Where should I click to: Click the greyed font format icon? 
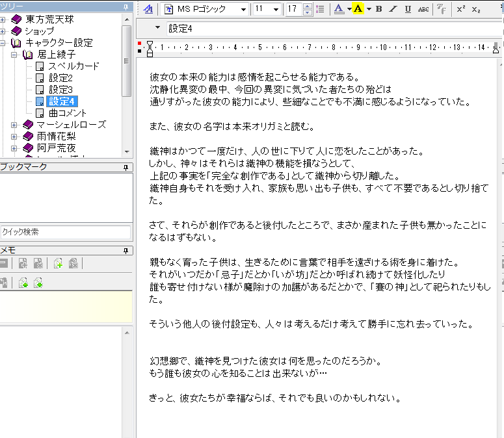click(x=442, y=9)
